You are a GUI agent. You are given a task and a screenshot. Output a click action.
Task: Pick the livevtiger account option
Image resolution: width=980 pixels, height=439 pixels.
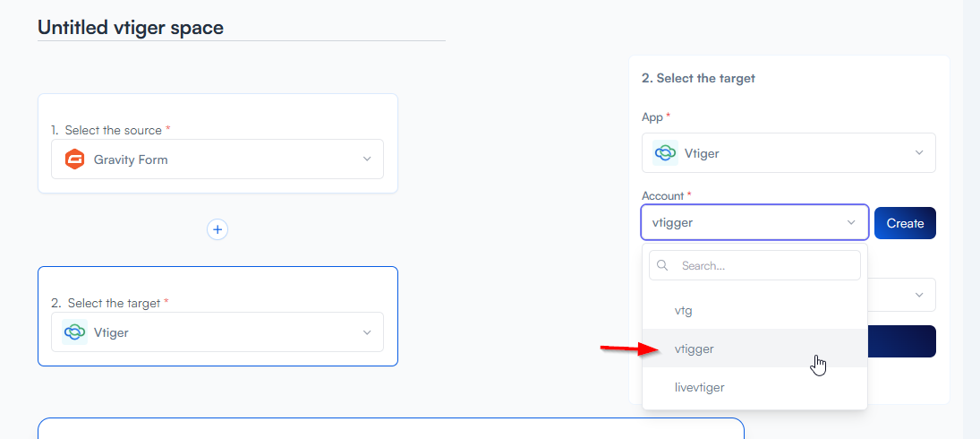(x=699, y=388)
